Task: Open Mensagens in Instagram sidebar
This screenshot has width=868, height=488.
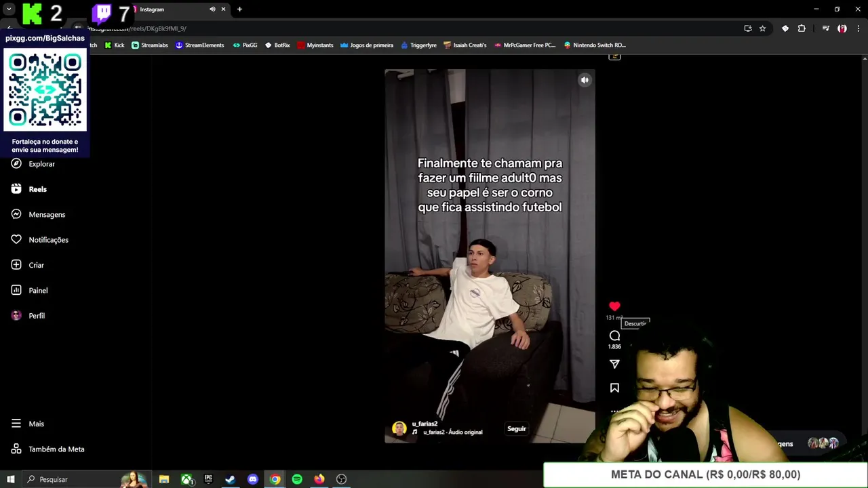Action: [x=39, y=214]
